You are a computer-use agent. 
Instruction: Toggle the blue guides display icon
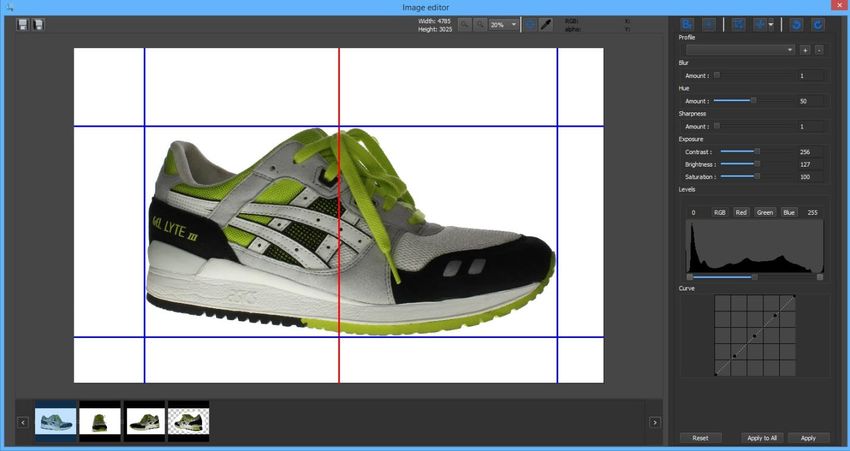click(531, 24)
